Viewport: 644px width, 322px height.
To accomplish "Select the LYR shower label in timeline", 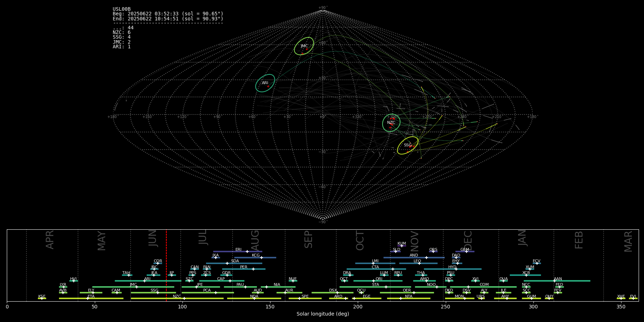I will click(x=63, y=285).
